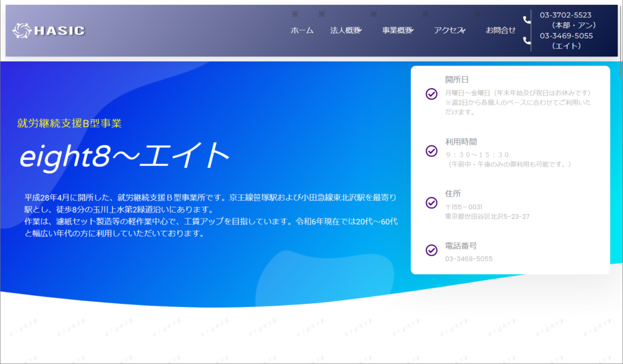The height and width of the screenshot is (364, 623).
Task: Click the 9：30～15：30 hours text
Action: click(x=477, y=155)
